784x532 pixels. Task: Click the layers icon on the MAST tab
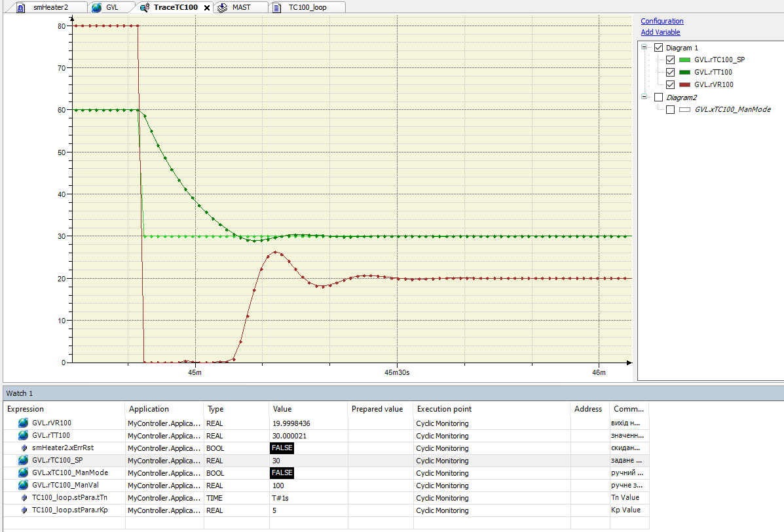point(222,7)
